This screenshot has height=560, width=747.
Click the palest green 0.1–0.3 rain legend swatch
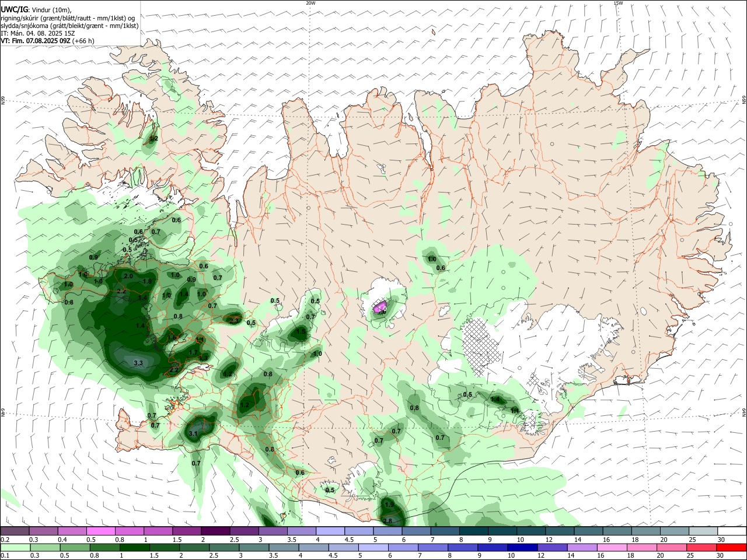click(16, 547)
